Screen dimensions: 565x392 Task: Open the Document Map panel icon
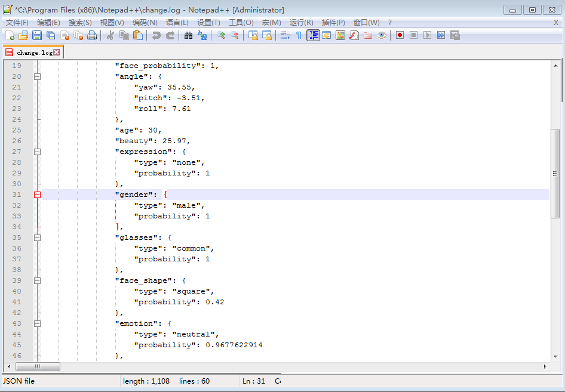tap(340, 35)
